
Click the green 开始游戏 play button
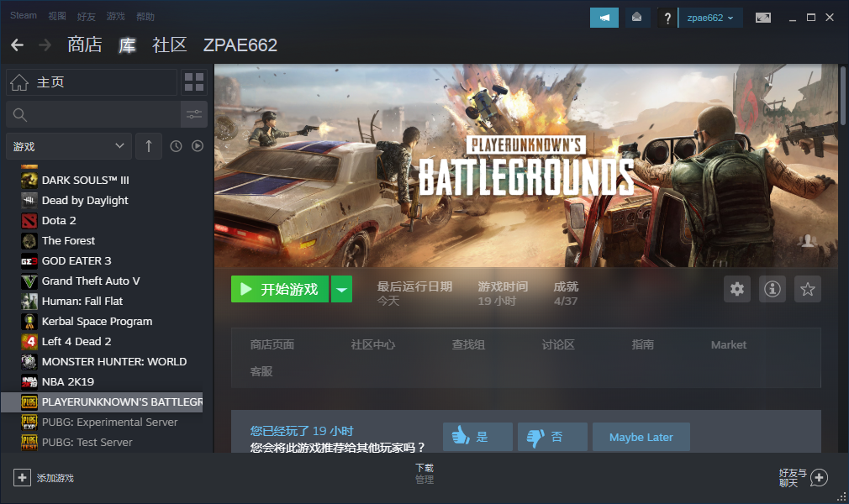pos(280,289)
